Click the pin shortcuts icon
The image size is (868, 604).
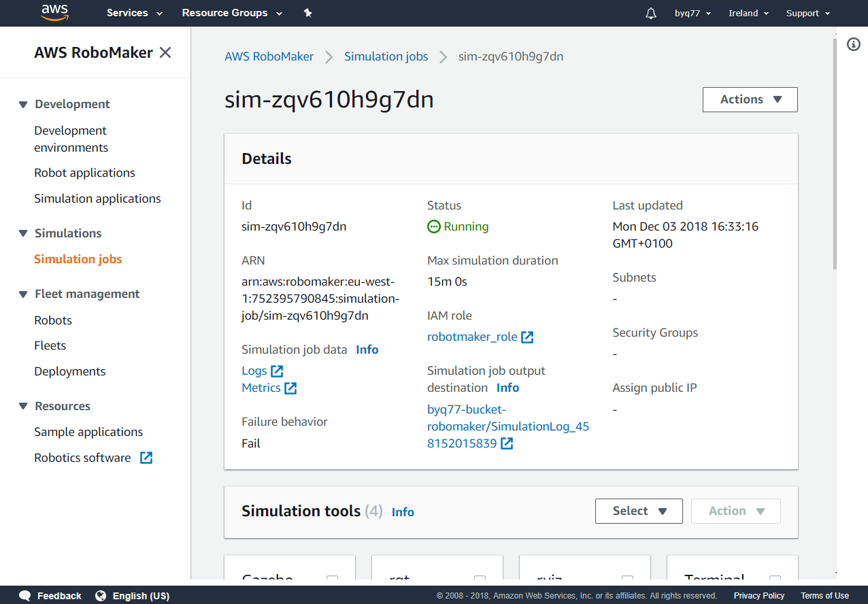click(x=307, y=13)
